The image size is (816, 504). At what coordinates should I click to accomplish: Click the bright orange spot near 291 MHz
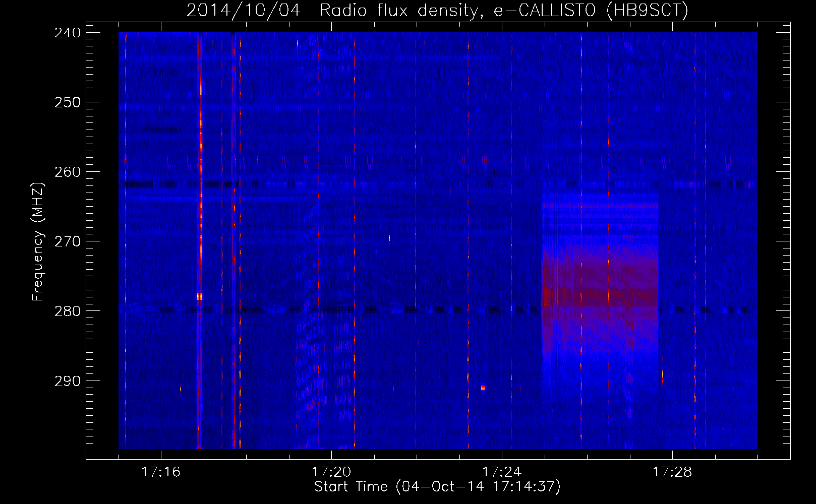[483, 388]
